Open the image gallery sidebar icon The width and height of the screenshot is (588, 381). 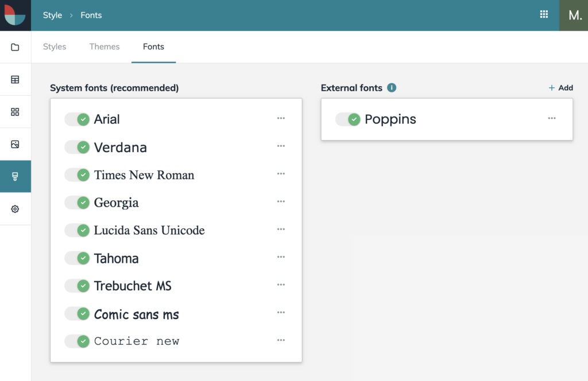click(16, 144)
